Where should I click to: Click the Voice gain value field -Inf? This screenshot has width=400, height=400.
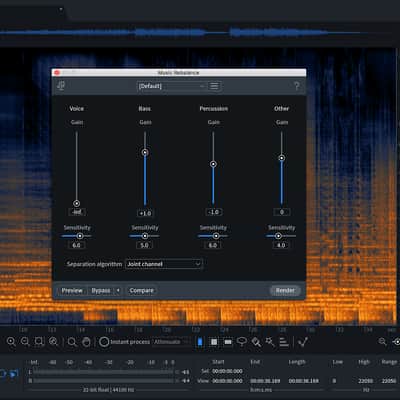pyautogui.click(x=77, y=212)
